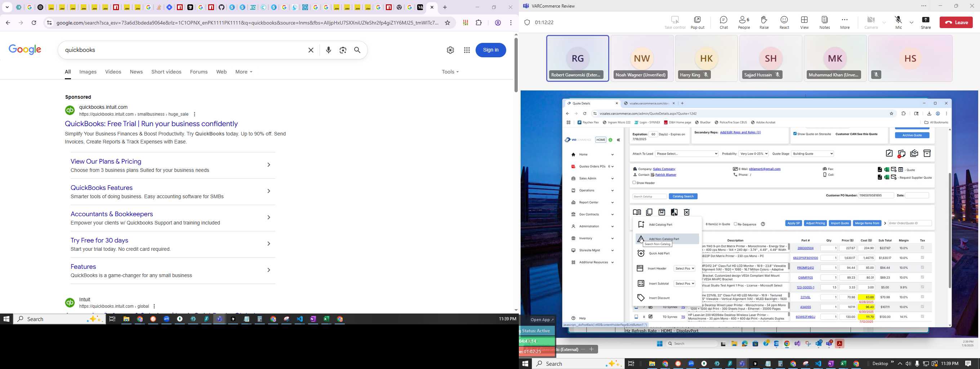Open the More actions menu in Teams

coord(845,22)
